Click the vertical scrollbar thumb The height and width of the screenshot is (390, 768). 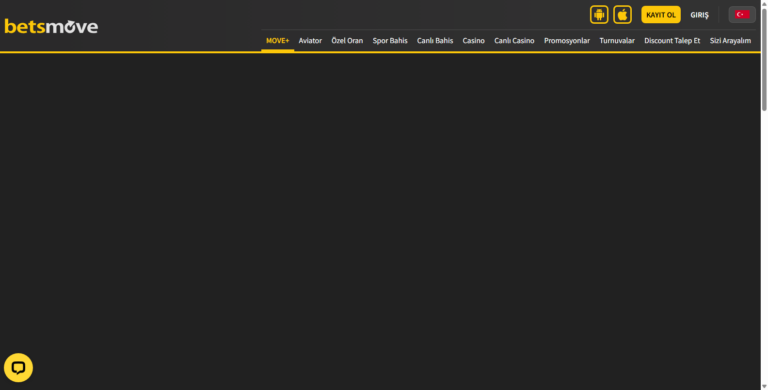click(x=764, y=59)
